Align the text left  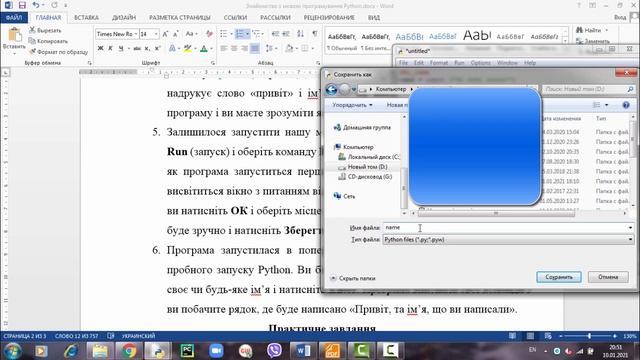click(224, 49)
